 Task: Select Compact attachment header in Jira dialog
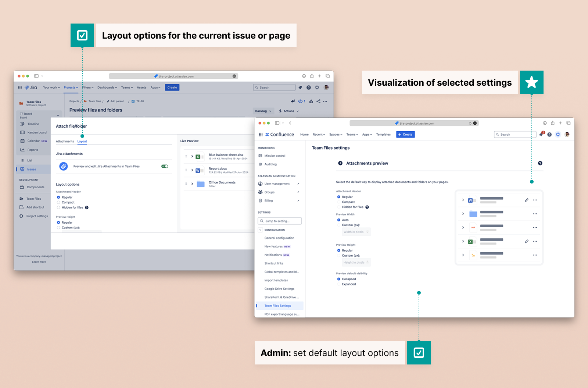coord(58,202)
